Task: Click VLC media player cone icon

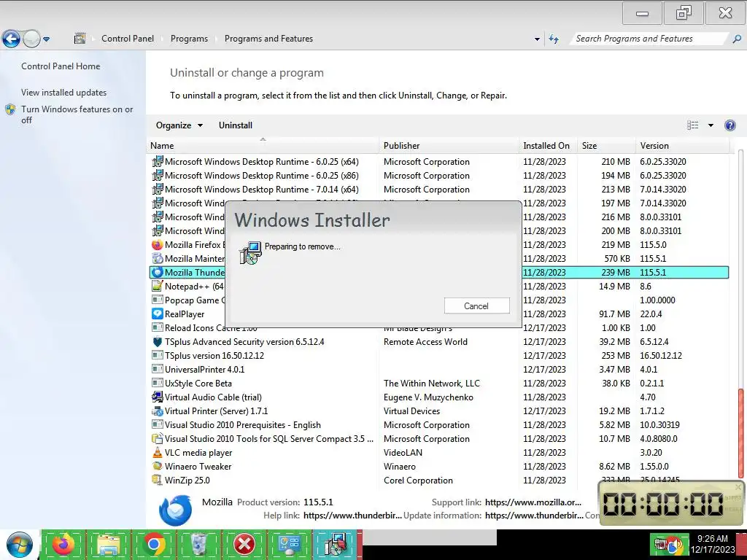Action: coord(158,452)
